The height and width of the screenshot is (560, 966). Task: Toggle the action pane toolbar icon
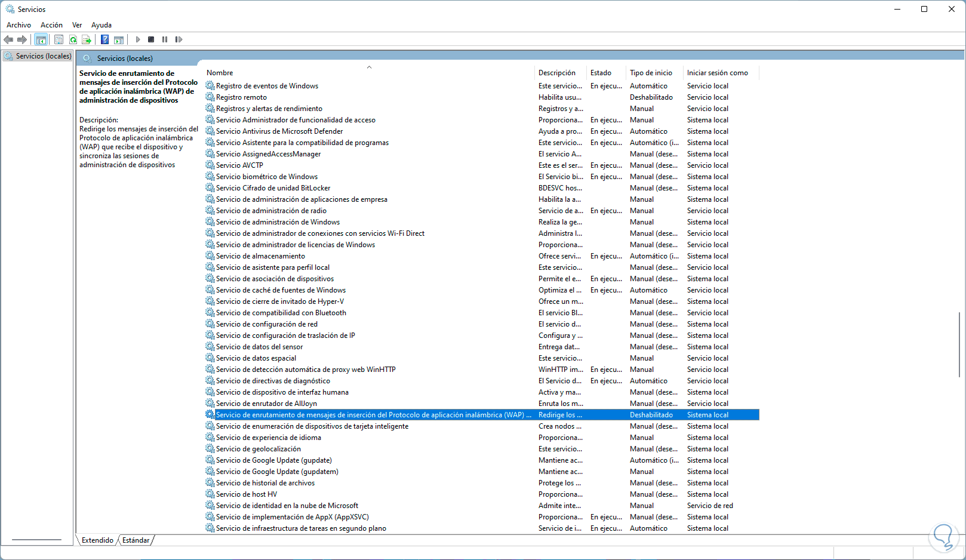(x=119, y=39)
